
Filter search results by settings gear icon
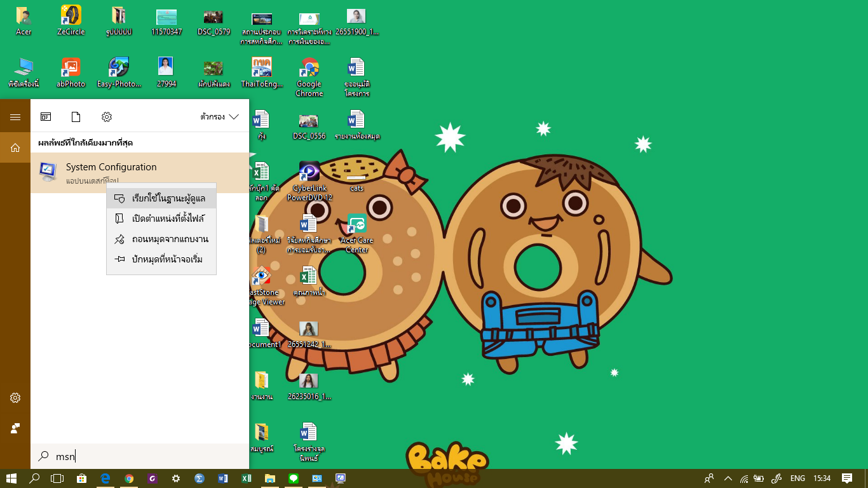tap(107, 117)
